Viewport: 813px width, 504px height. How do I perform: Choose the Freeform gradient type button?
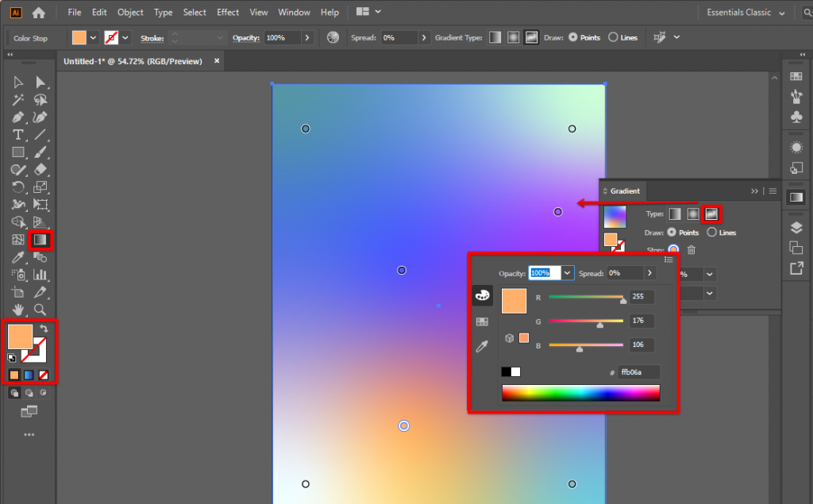click(x=711, y=214)
